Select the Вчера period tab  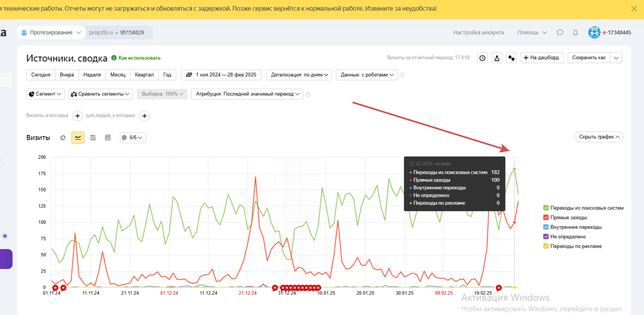67,75
